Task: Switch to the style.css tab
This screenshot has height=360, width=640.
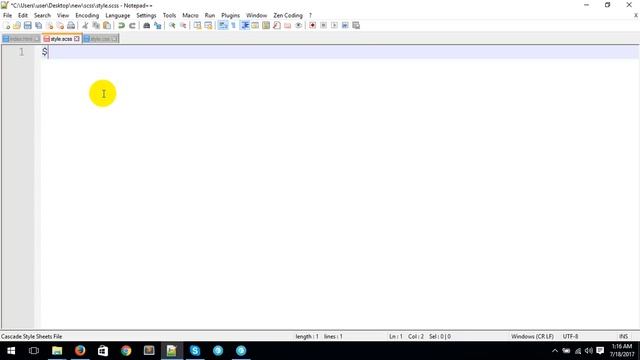Action: [100, 39]
